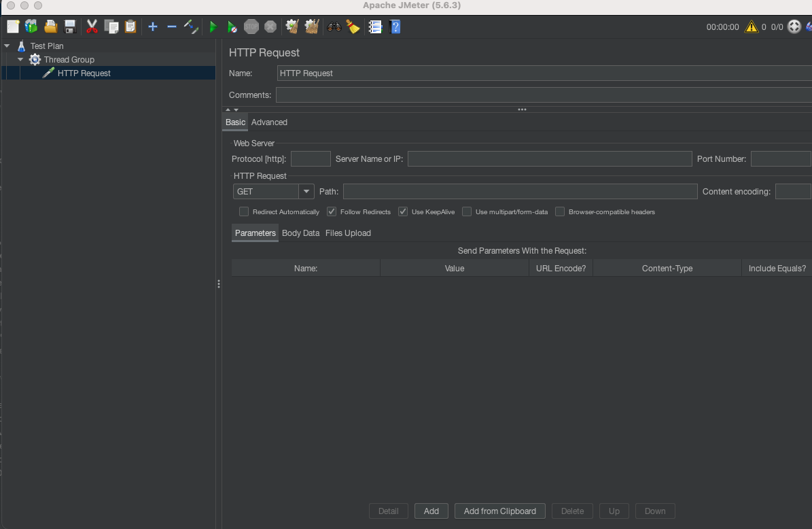Start the test with green play icon
This screenshot has height=529, width=812.
[213, 27]
